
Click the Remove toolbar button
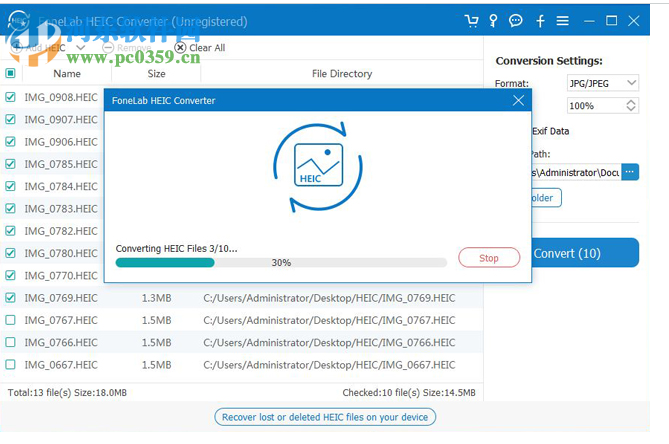click(x=127, y=48)
